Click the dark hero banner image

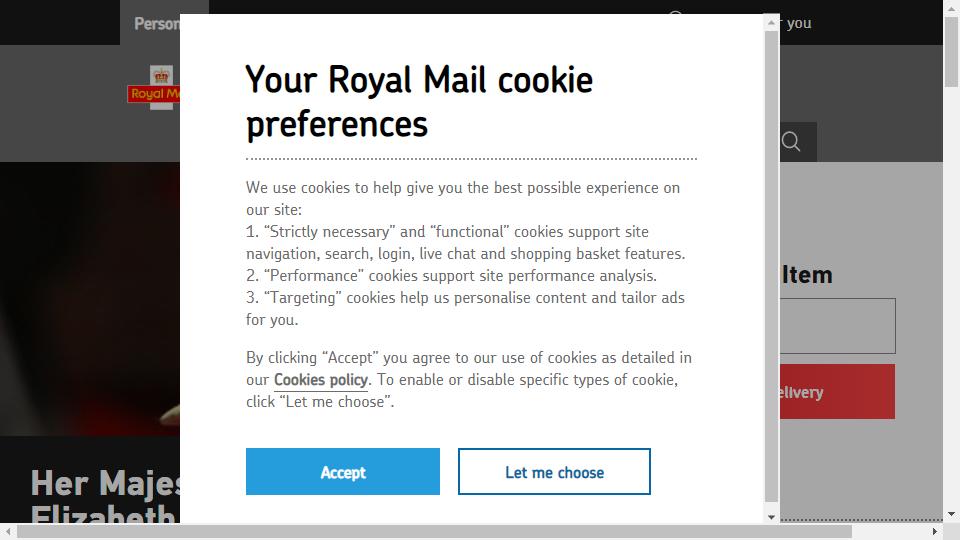click(x=90, y=299)
